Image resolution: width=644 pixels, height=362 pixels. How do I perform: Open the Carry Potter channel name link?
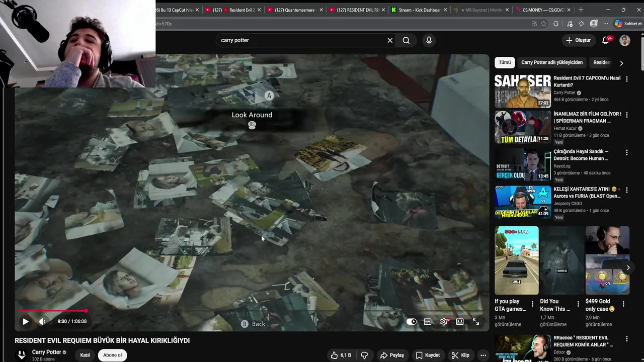46,352
